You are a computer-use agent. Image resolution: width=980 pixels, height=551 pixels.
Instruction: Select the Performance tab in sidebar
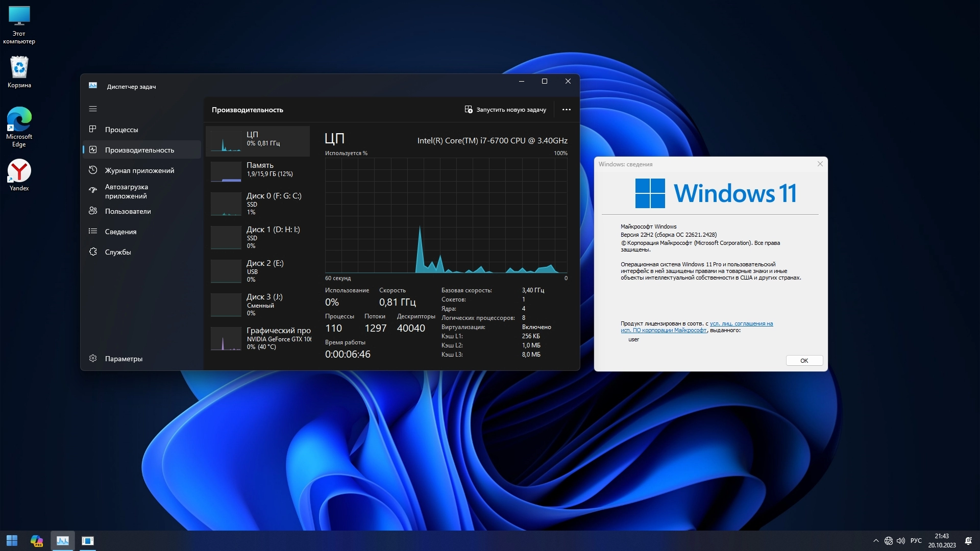pyautogui.click(x=139, y=150)
